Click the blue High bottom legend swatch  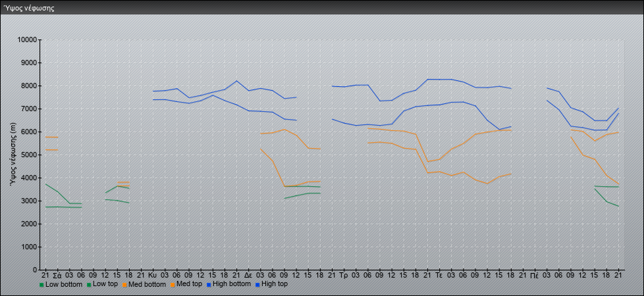point(209,285)
